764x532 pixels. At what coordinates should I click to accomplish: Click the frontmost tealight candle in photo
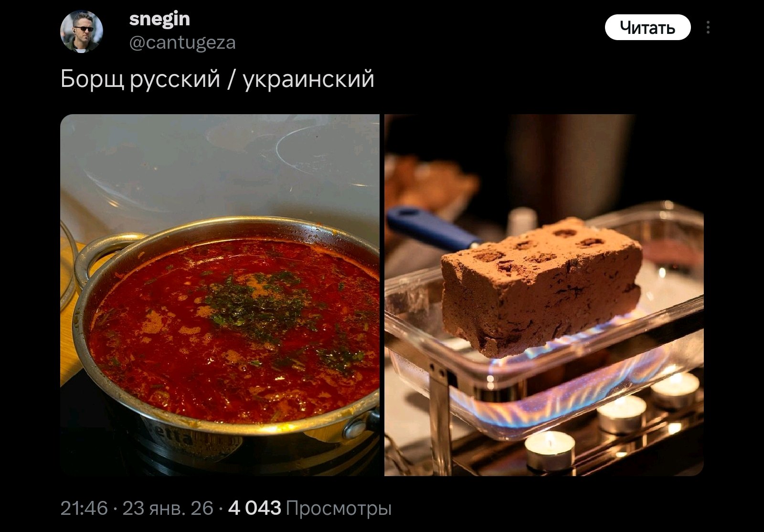point(550,450)
